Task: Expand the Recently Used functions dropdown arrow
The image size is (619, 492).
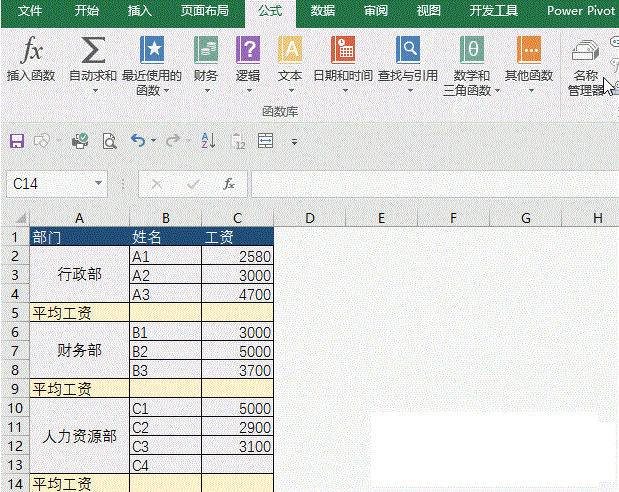Action: point(167,91)
